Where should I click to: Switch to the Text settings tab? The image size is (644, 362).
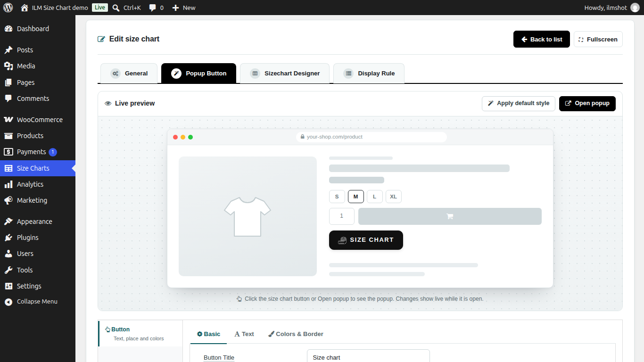click(244, 334)
